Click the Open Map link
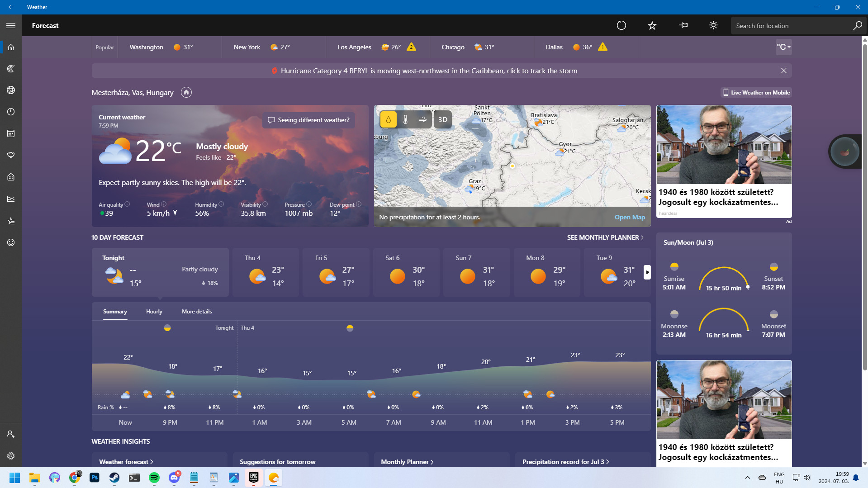Image resolution: width=868 pixels, height=488 pixels. (x=630, y=218)
